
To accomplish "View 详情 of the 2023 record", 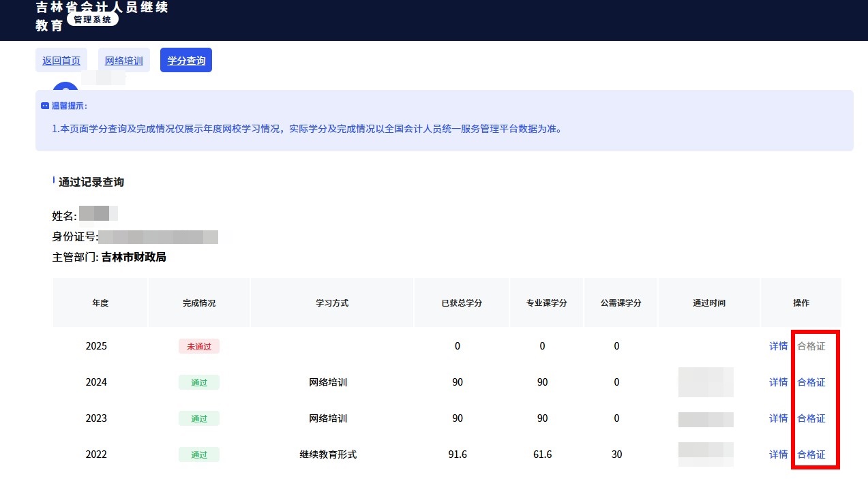I will point(778,418).
